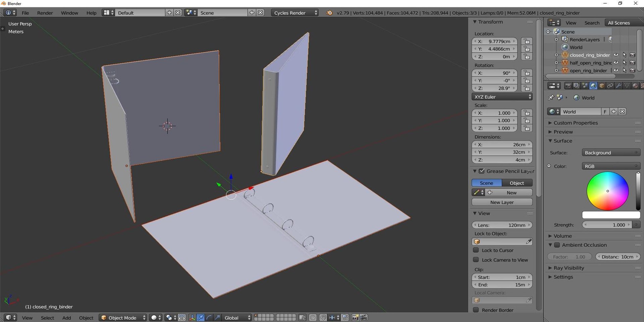Click the grease pencil New button
Screen dimensions: 644x322
click(509, 193)
